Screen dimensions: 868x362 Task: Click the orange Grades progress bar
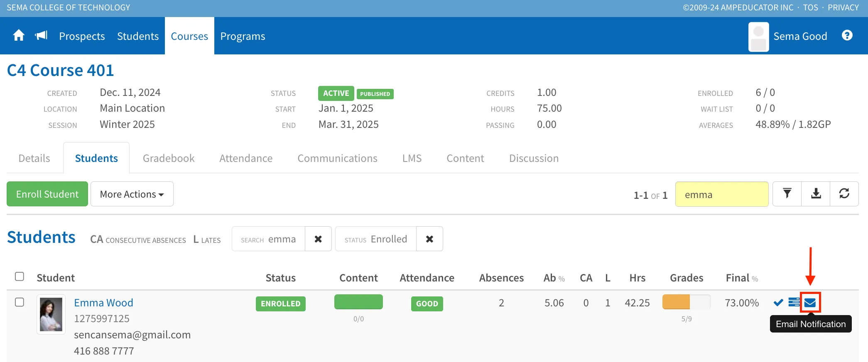click(x=687, y=302)
